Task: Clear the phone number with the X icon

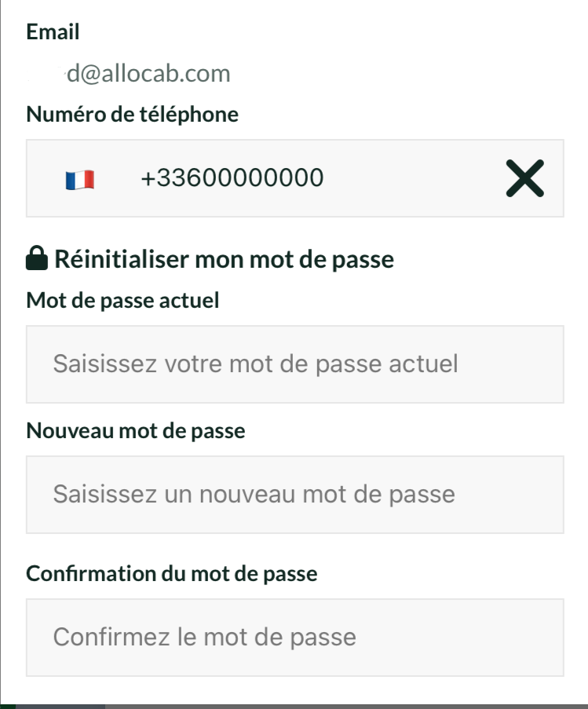Action: coord(524,178)
